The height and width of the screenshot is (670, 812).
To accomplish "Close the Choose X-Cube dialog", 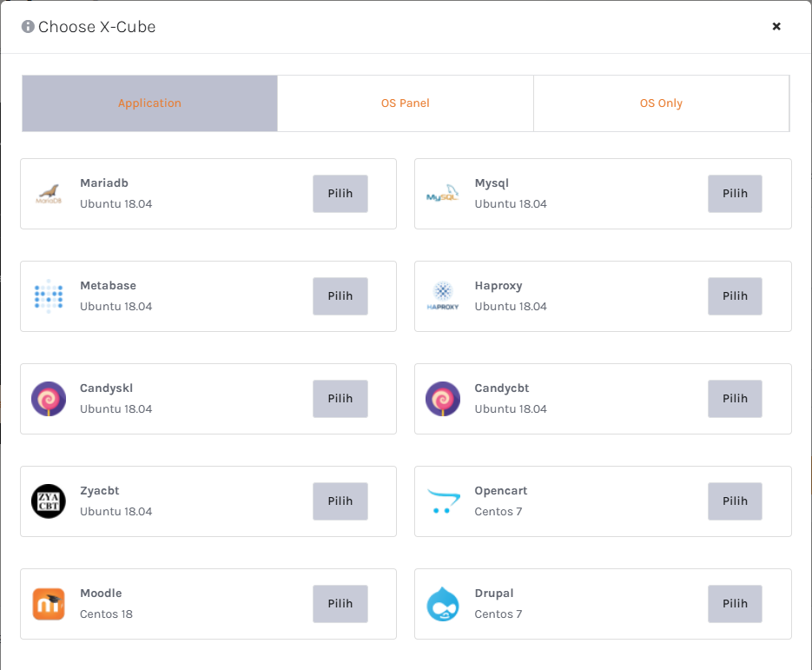I will pyautogui.click(x=776, y=26).
